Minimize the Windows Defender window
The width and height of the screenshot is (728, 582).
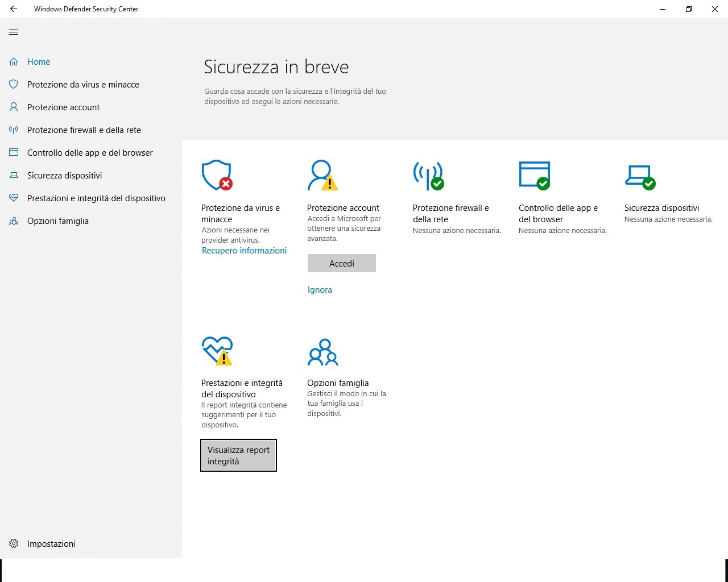[x=663, y=9]
